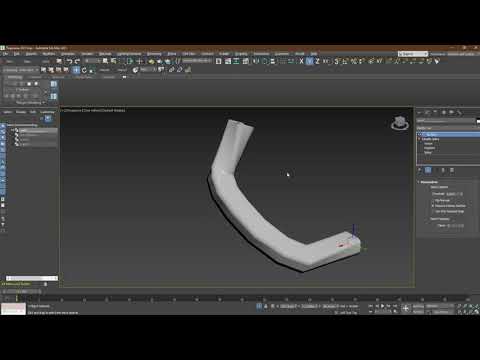Click the MAXScript mini listener box
Screen dimensions: 480x360
(13, 309)
